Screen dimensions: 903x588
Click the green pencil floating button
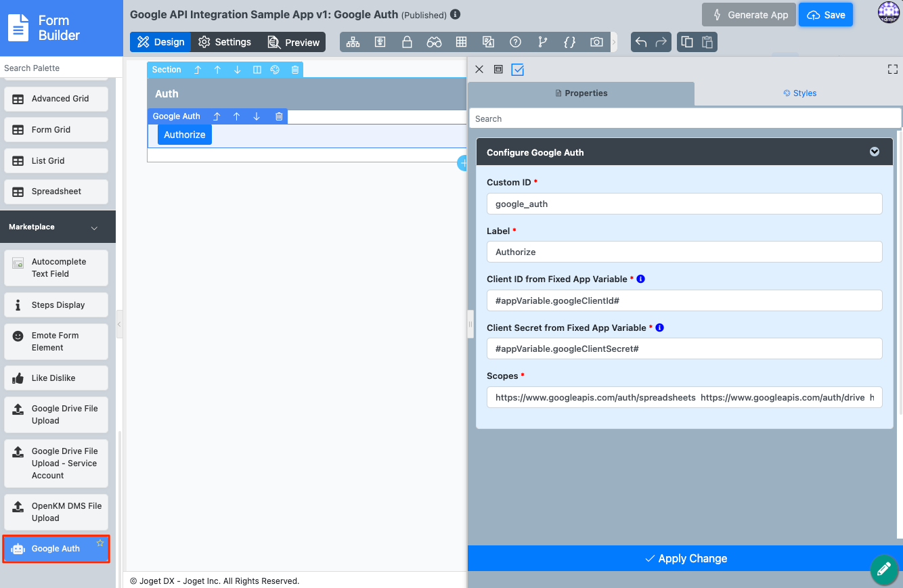[883, 568]
